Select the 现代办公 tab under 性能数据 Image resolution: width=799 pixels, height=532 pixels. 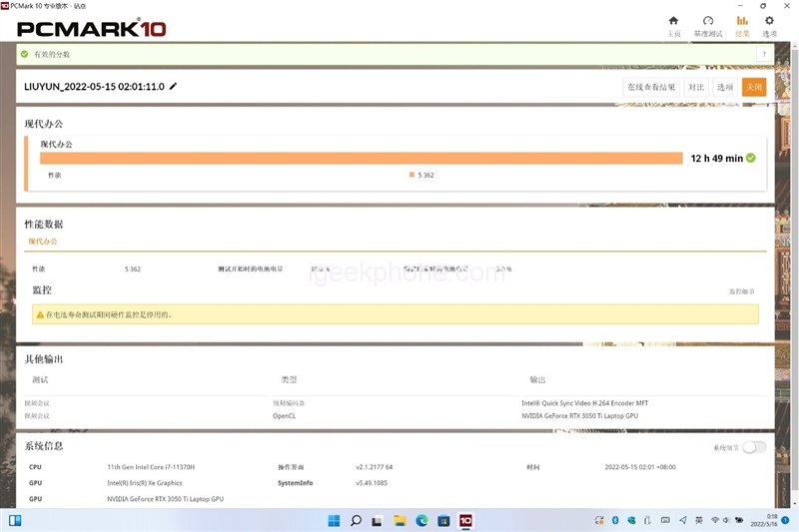pyautogui.click(x=42, y=242)
